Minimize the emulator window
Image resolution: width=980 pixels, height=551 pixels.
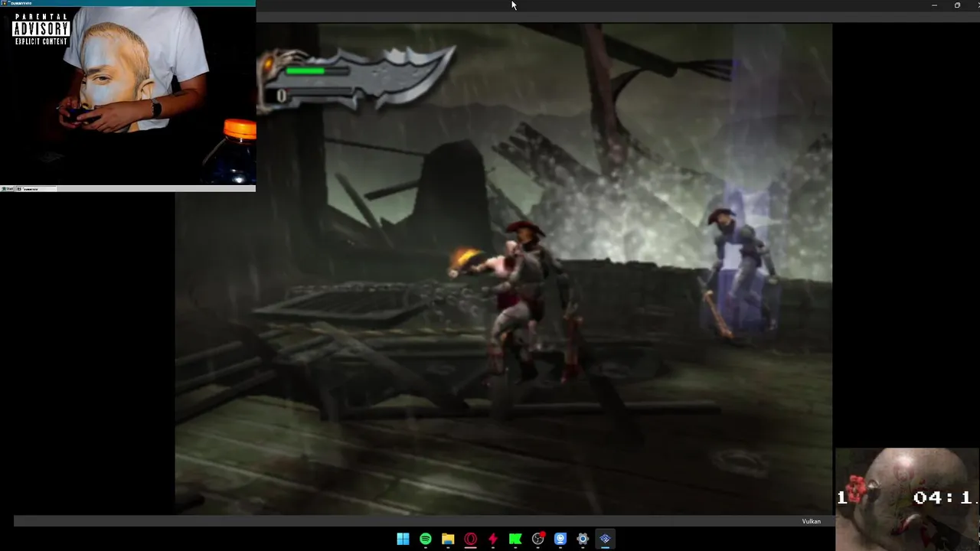tap(934, 5)
